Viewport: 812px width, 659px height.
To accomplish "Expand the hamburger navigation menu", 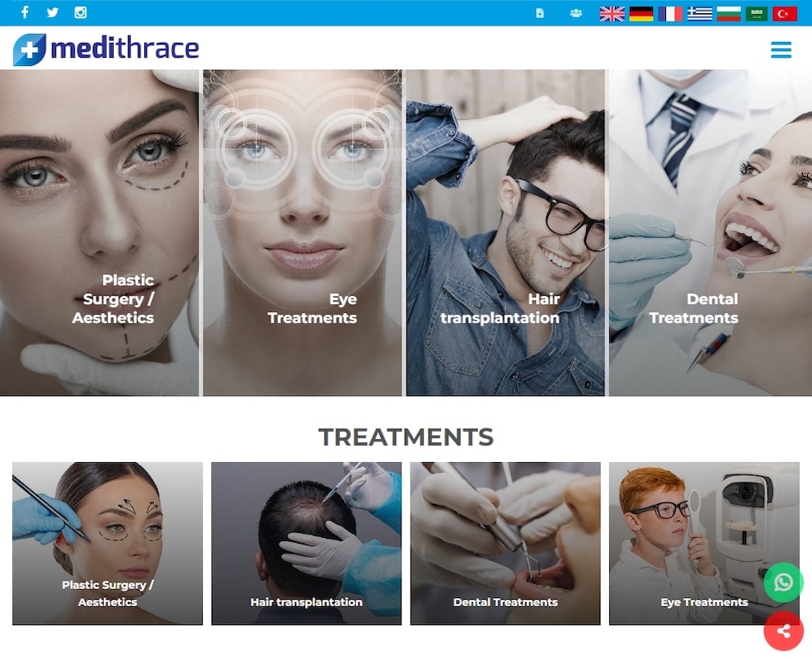I will pyautogui.click(x=781, y=49).
